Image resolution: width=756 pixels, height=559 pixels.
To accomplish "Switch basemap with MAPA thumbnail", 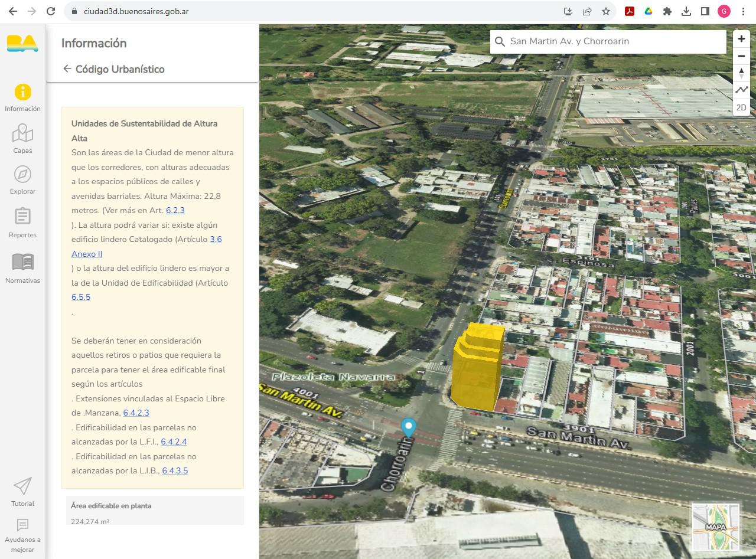I will click(x=716, y=527).
